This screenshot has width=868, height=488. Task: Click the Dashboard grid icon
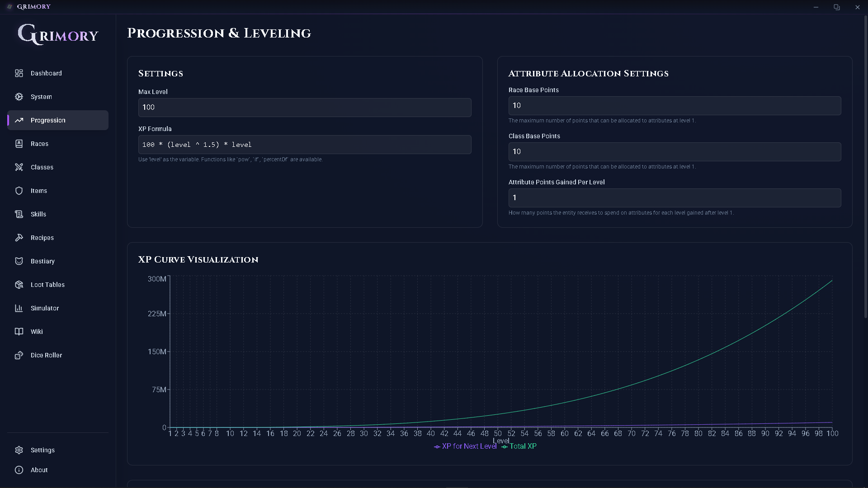(x=19, y=73)
